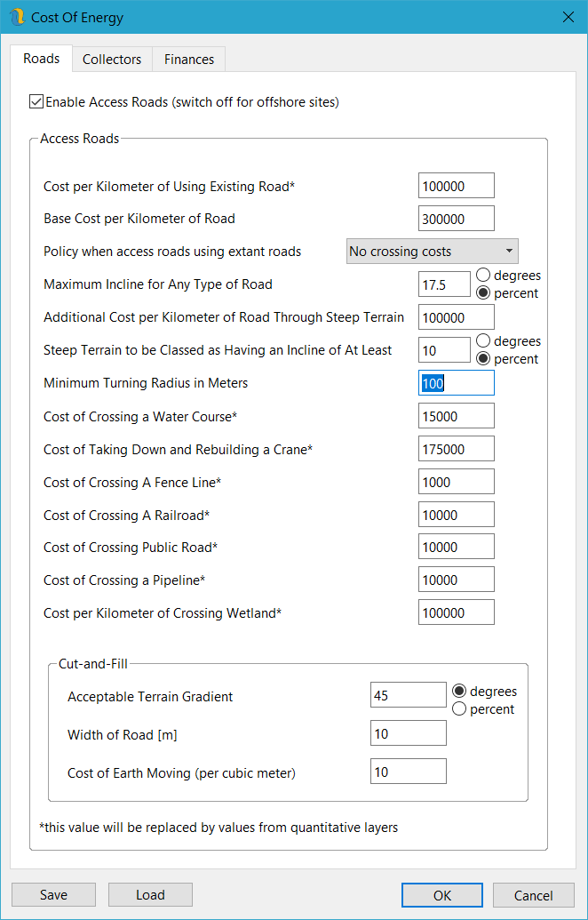
Task: Choose percent for Acceptable Terrain Gradient
Action: point(460,709)
